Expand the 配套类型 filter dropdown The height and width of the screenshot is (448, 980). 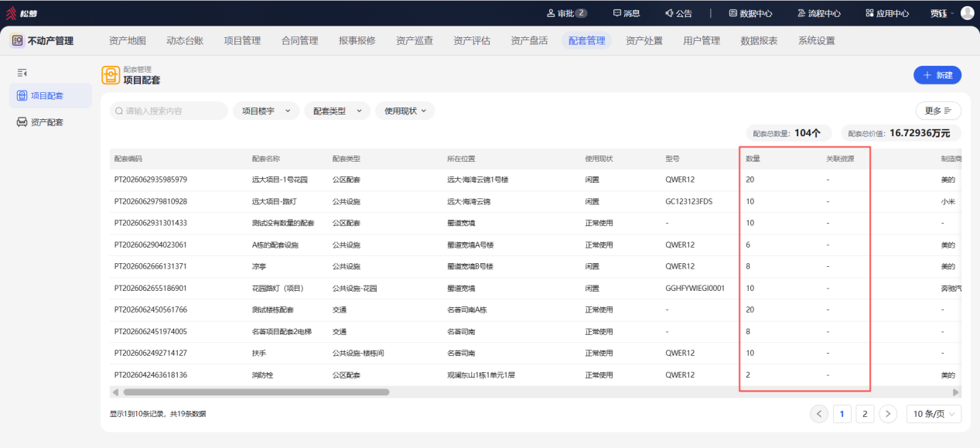coord(337,111)
